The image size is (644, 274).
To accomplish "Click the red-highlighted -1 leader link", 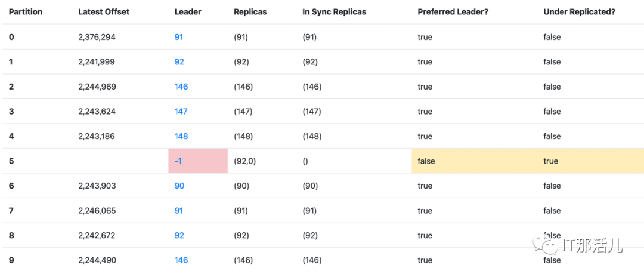I will click(179, 161).
